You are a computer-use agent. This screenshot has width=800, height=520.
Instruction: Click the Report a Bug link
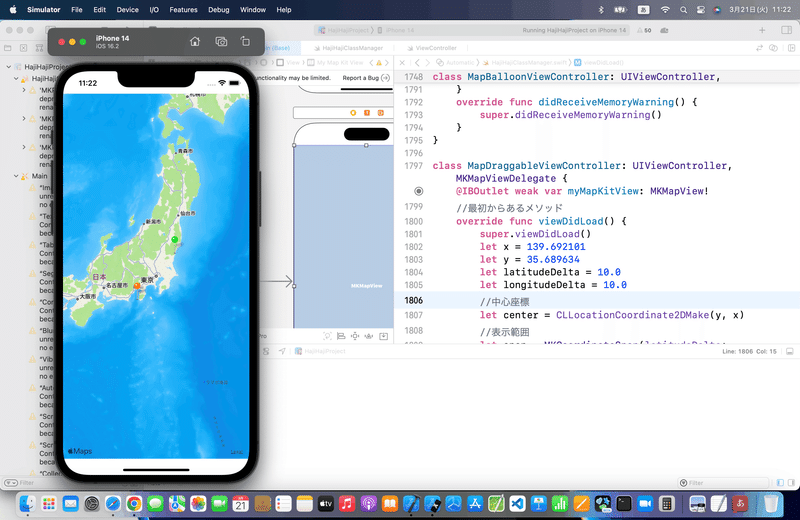[366, 78]
